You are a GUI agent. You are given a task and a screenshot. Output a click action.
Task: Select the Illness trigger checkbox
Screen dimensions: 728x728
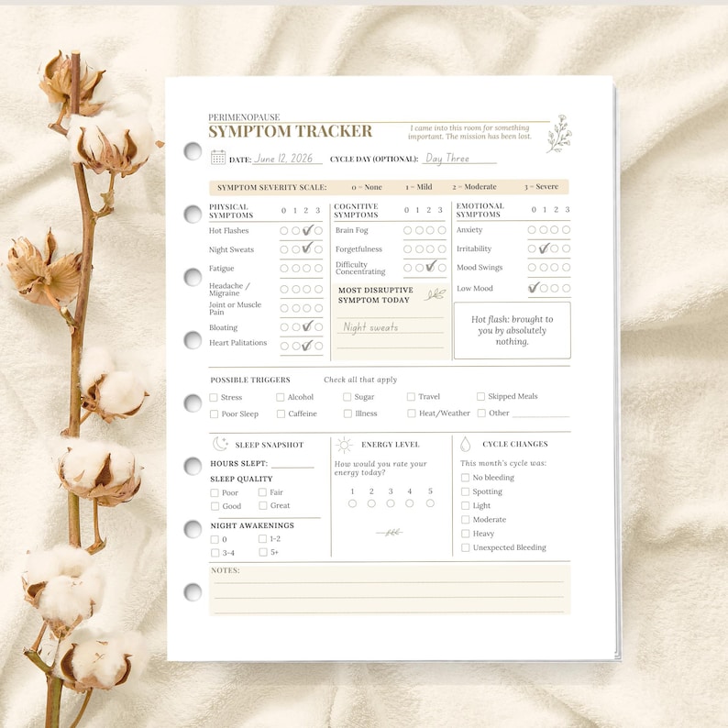347,414
